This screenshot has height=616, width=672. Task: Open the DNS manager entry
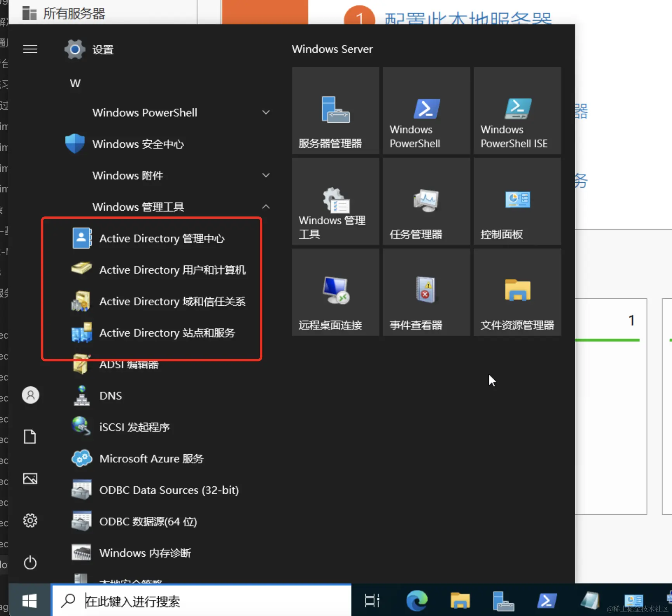[x=97, y=395]
